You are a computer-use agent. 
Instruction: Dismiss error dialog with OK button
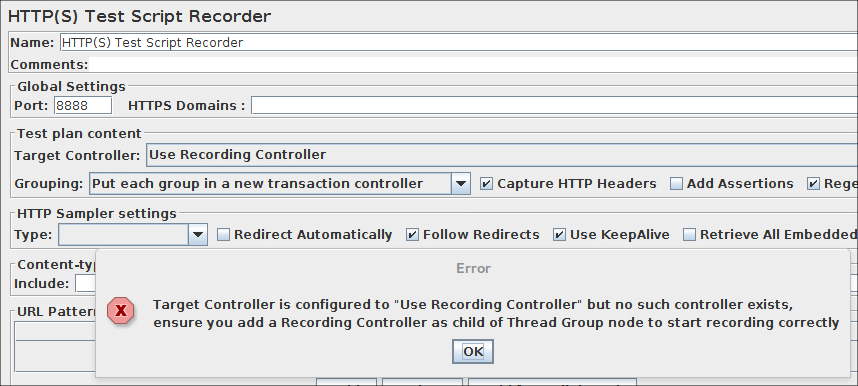(x=473, y=352)
